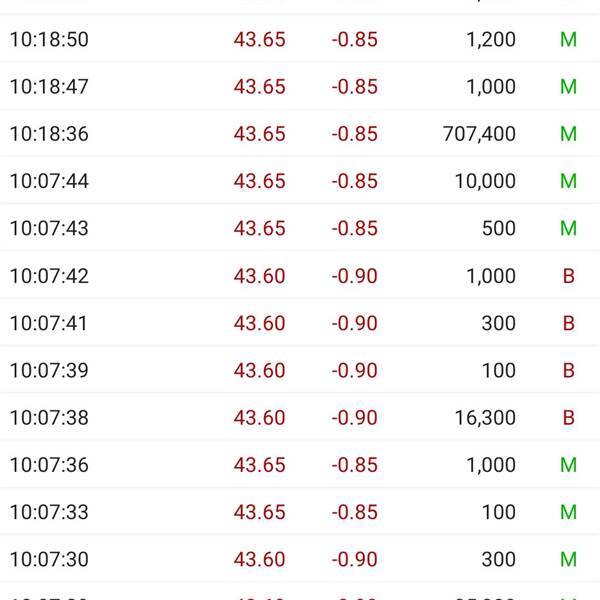
Task: Select the 10:07:30 timestamp
Action: [x=49, y=559]
